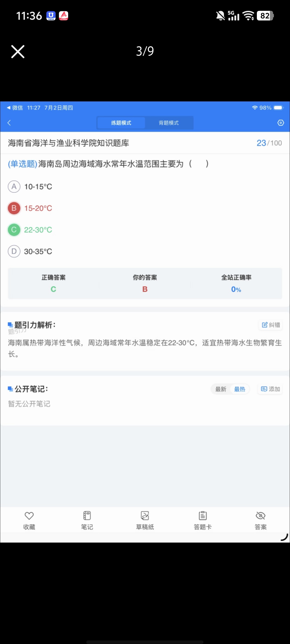This screenshot has width=290, height=644.
Task: Select option B 15-20°C
Action: pos(30,208)
